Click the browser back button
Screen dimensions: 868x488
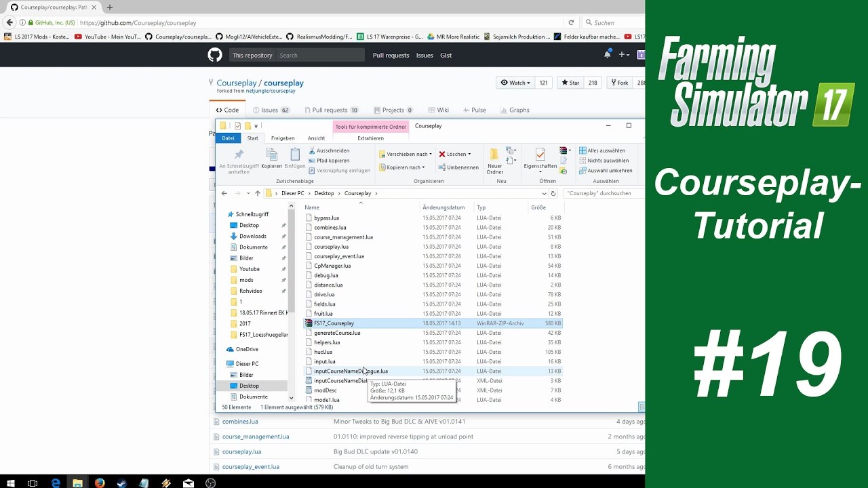pos(9,22)
